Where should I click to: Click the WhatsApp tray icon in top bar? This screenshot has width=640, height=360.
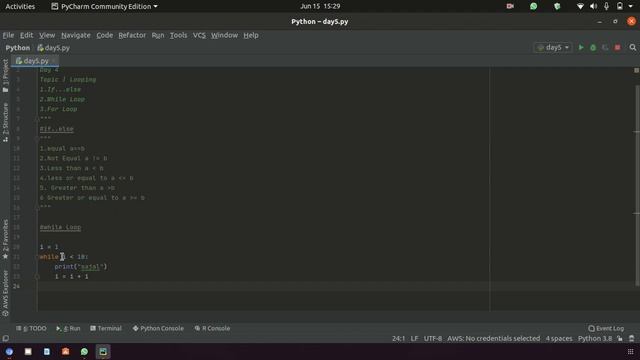click(x=533, y=6)
